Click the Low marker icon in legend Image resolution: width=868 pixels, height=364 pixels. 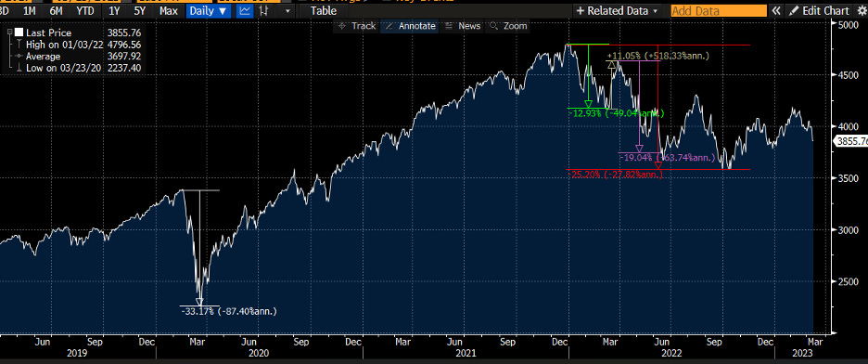(x=19, y=68)
